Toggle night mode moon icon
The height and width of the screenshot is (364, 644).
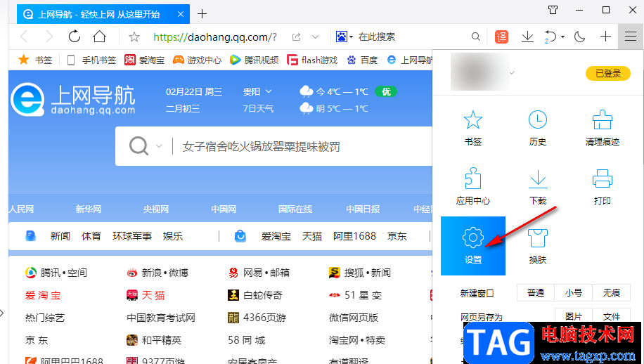pos(579,37)
